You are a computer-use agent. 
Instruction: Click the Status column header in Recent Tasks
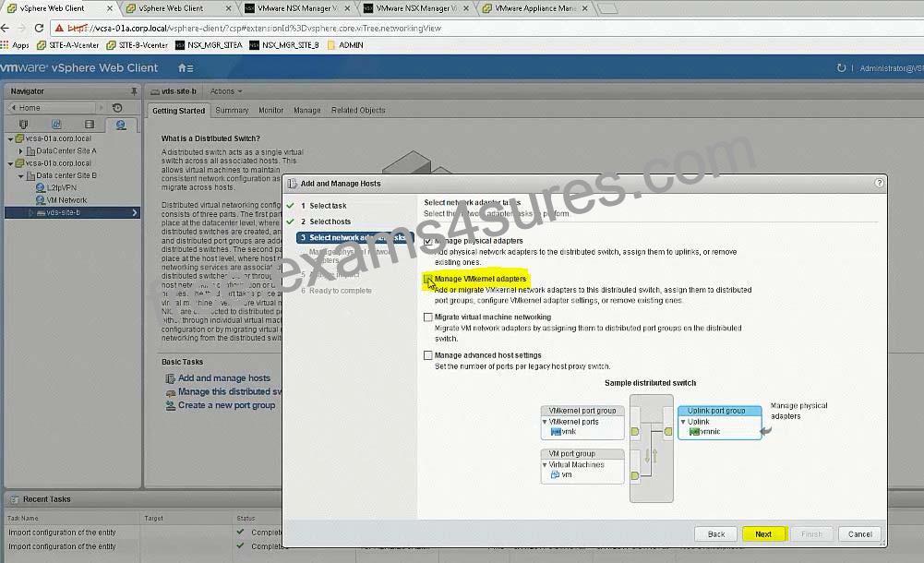point(246,519)
